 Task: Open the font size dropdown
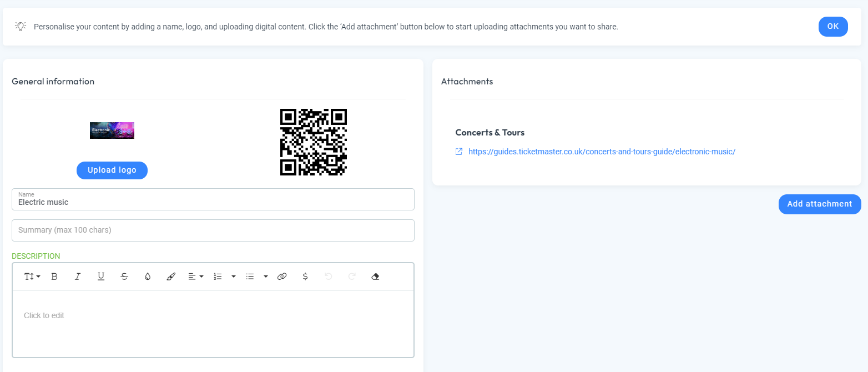pos(32,276)
